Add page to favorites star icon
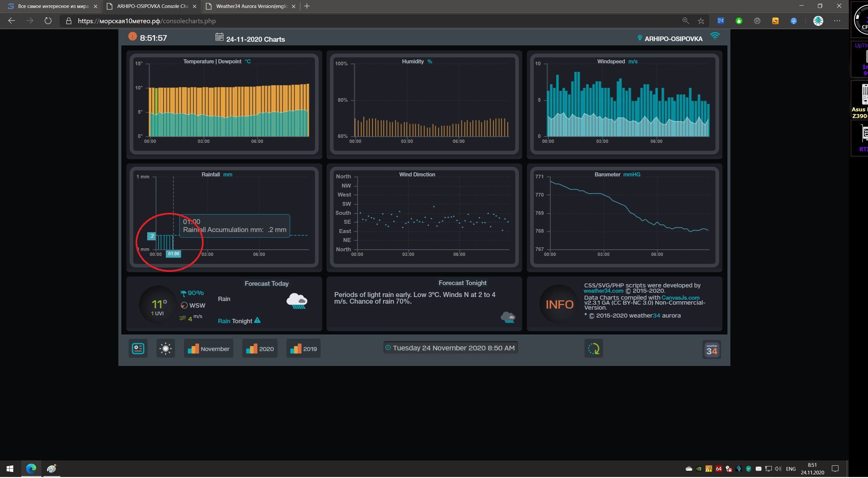 pyautogui.click(x=701, y=21)
